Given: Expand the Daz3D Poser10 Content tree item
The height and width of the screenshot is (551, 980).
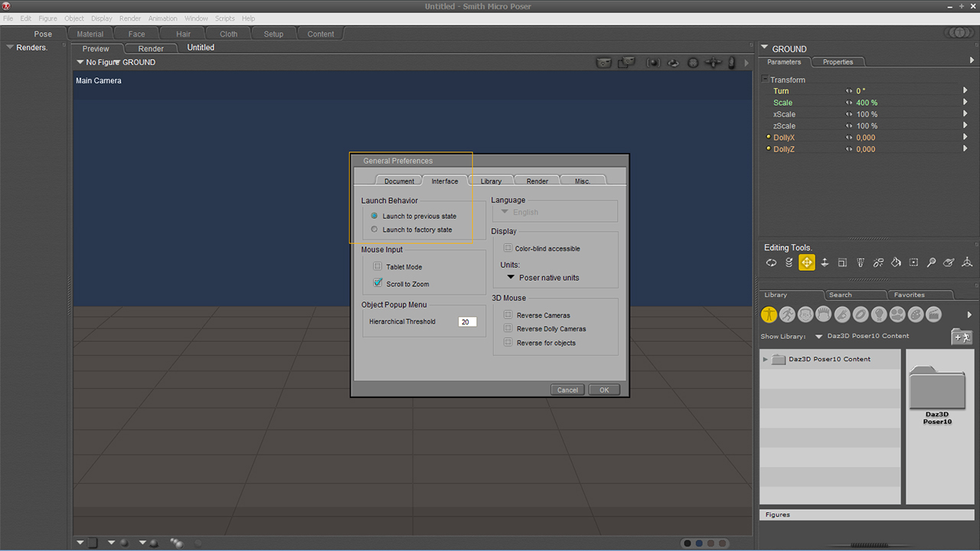Looking at the screenshot, I should [765, 359].
